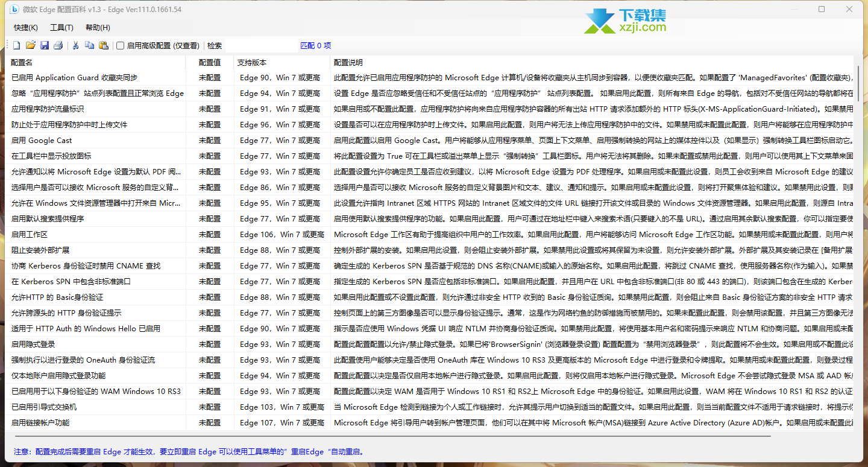Click version cell Edge 86, Win 7 或更高

[x=280, y=187]
